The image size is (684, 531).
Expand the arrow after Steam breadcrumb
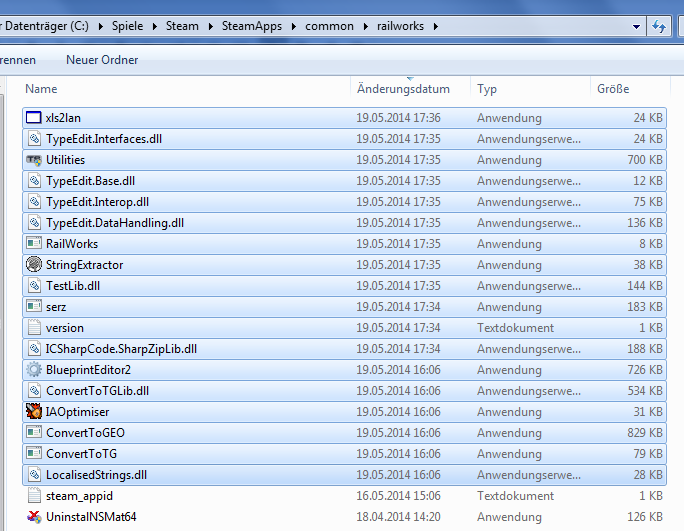[x=211, y=27]
